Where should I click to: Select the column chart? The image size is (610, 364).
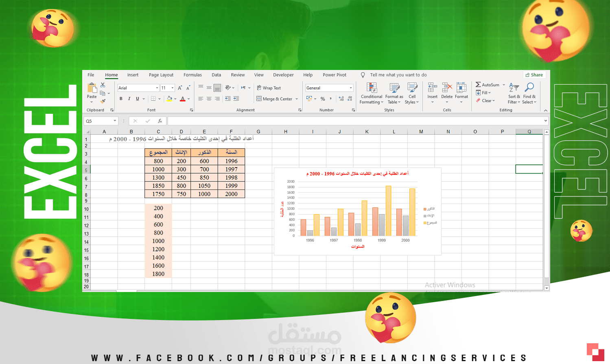point(358,211)
